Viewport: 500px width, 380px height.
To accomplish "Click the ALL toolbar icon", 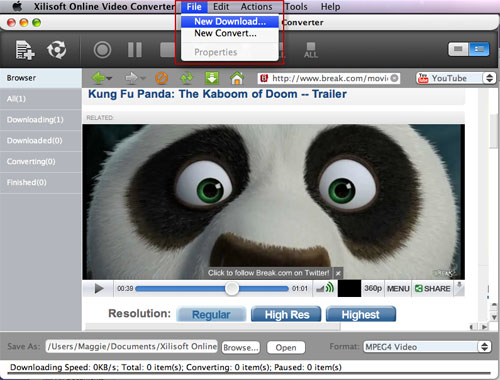I will click(311, 50).
